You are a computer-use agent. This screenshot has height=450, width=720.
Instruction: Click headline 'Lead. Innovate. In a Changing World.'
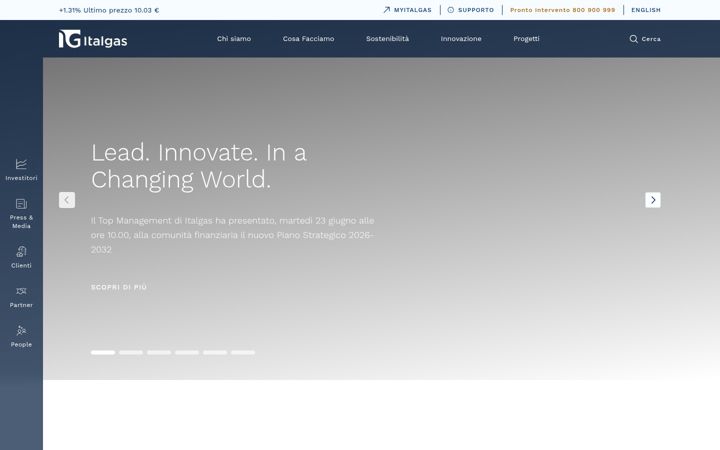tap(199, 166)
